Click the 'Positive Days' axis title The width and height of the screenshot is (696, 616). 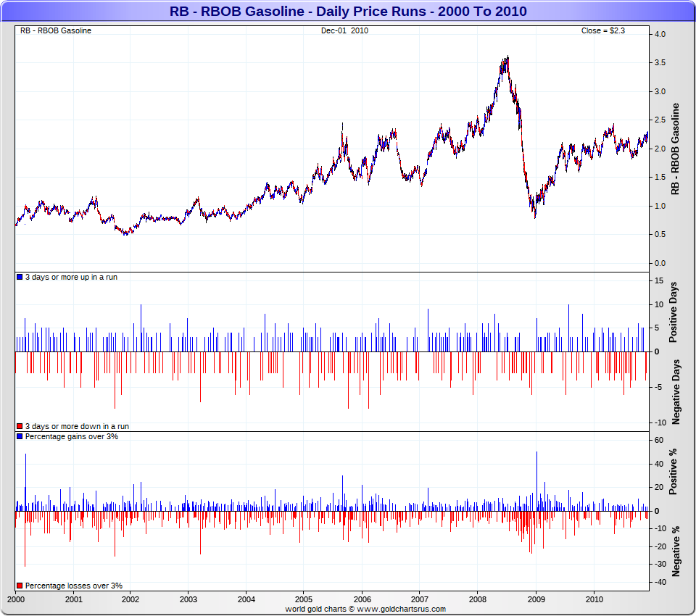tap(673, 312)
